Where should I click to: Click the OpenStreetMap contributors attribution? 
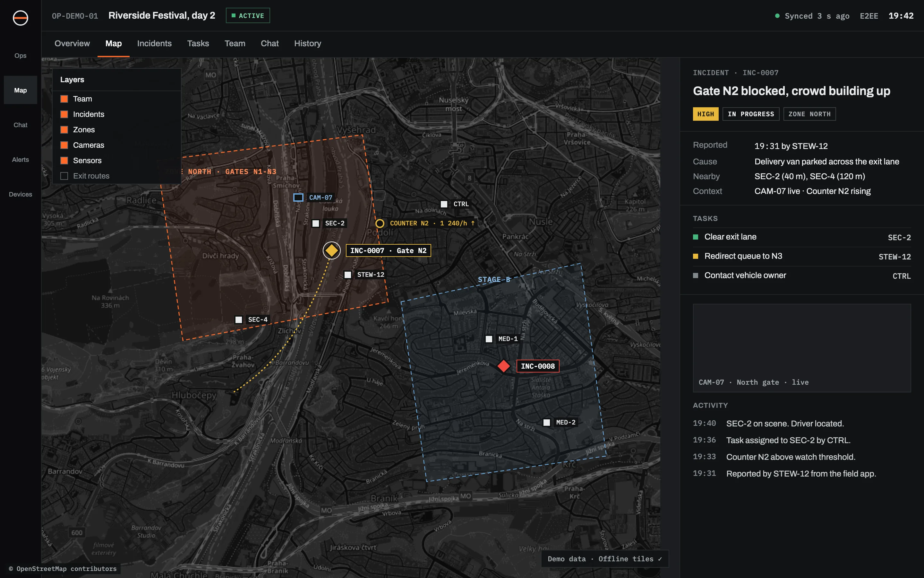(x=63, y=569)
